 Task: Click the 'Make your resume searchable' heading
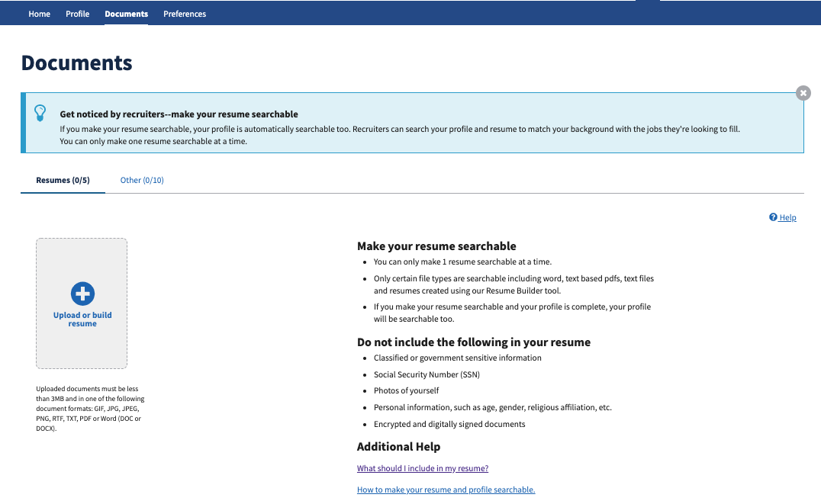[x=436, y=246]
